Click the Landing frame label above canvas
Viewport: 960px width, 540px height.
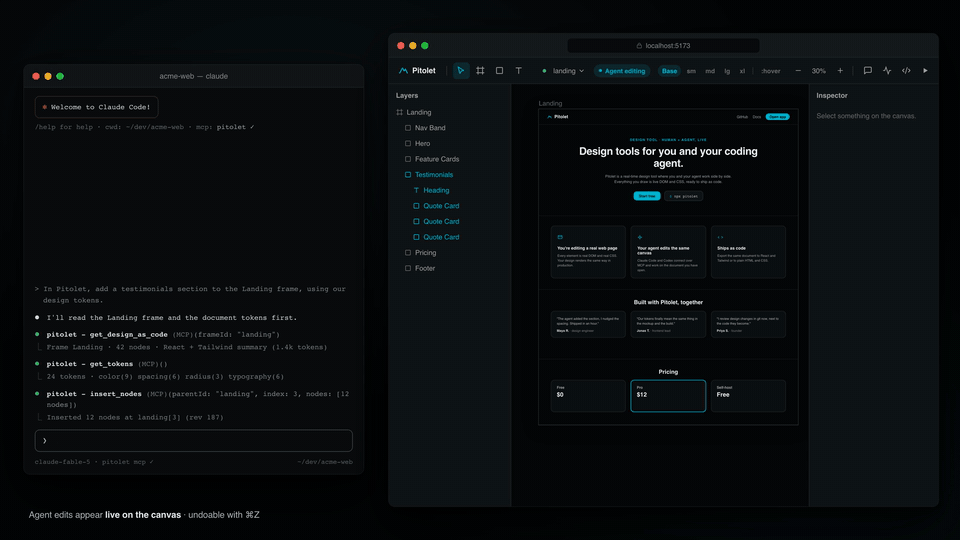pos(550,103)
